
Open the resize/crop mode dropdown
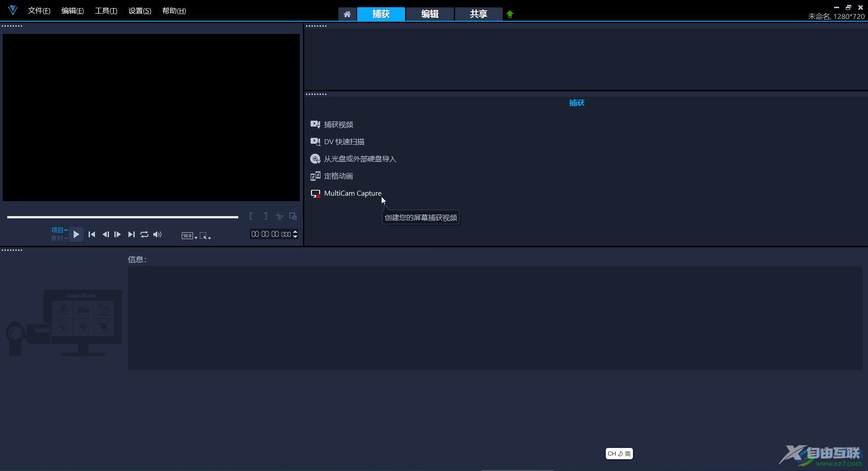[205, 236]
